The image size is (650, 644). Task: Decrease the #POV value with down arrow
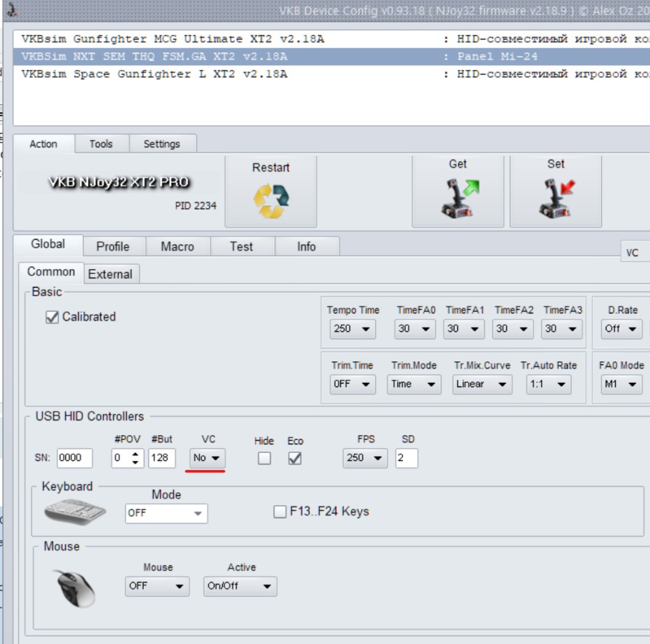[x=135, y=462]
